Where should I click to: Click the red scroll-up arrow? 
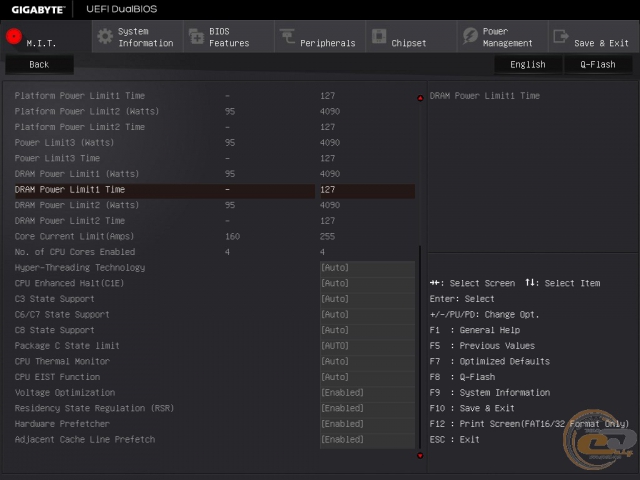pyautogui.click(x=420, y=98)
